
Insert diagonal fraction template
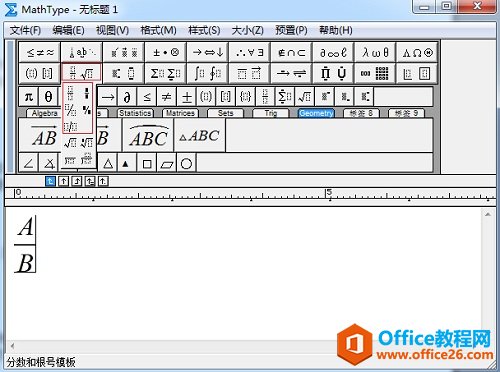(70, 110)
